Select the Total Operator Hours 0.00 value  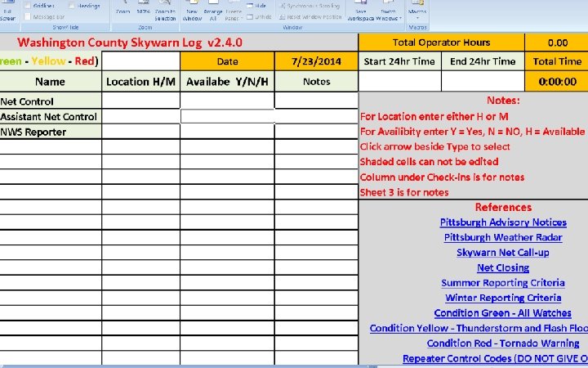[557, 43]
